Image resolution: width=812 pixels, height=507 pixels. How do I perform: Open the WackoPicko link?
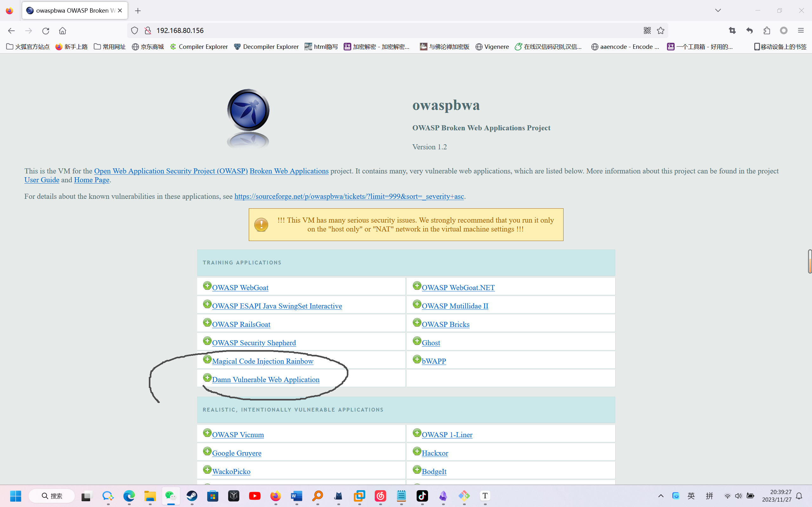tap(231, 472)
